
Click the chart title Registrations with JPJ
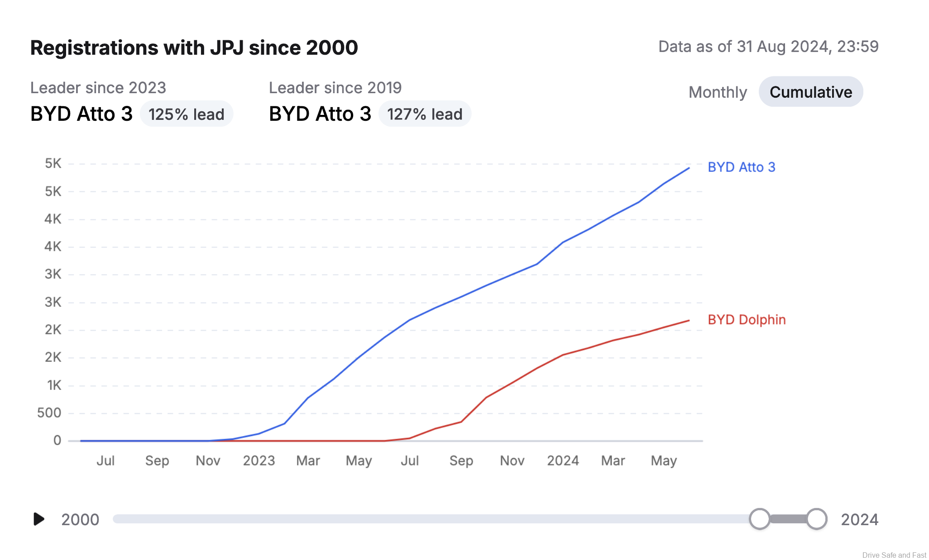coord(194,48)
